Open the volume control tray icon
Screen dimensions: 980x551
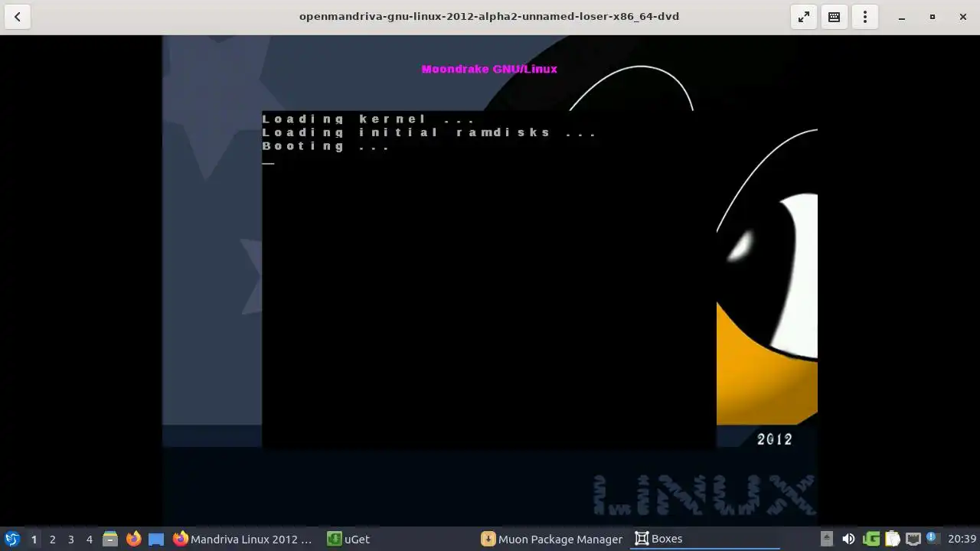[x=848, y=539]
